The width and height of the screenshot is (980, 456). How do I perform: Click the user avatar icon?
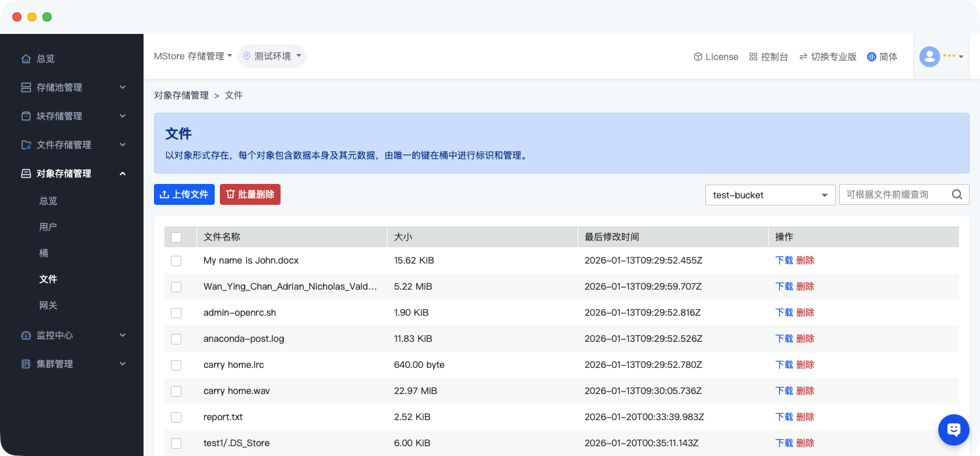point(929,57)
